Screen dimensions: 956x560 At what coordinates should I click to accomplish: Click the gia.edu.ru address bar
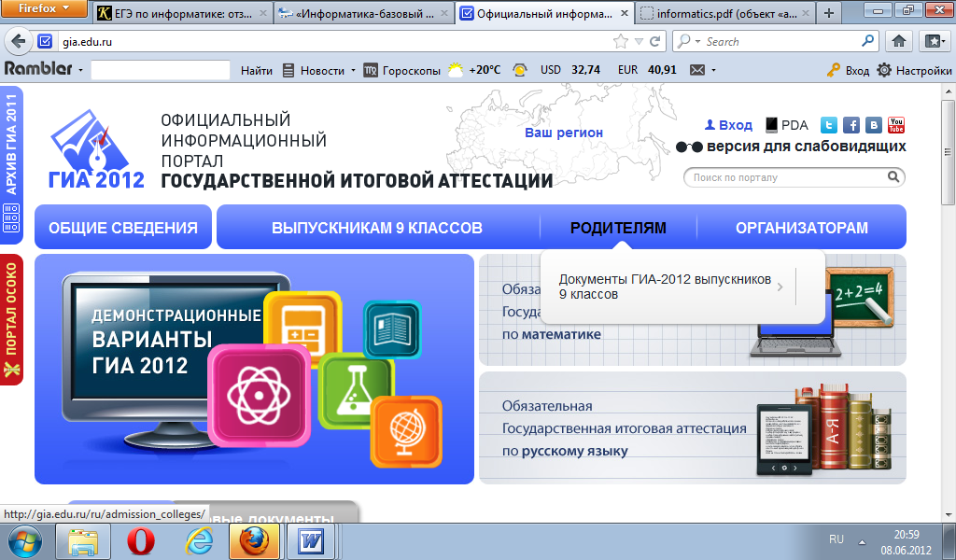click(335, 41)
